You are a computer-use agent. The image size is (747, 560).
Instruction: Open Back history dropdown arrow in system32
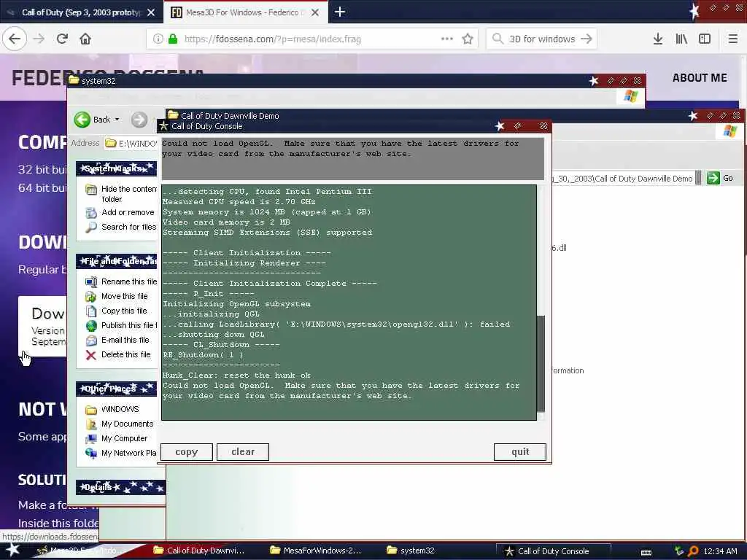tap(117, 119)
